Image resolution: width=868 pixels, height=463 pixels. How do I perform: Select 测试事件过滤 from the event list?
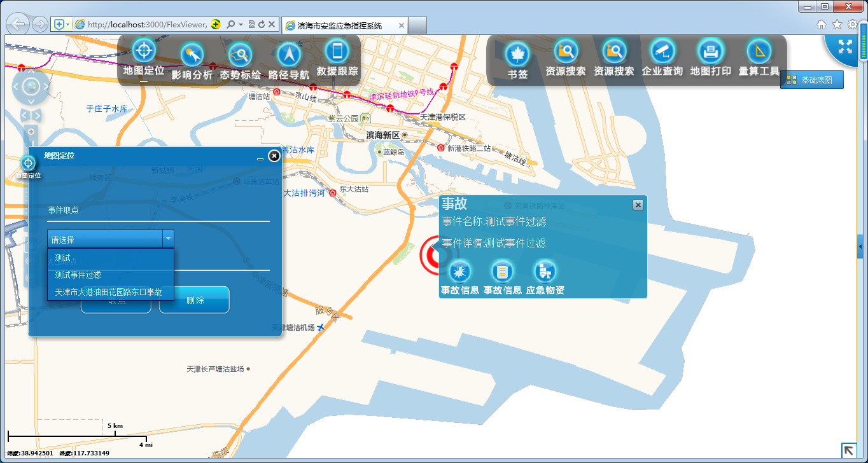(111, 275)
